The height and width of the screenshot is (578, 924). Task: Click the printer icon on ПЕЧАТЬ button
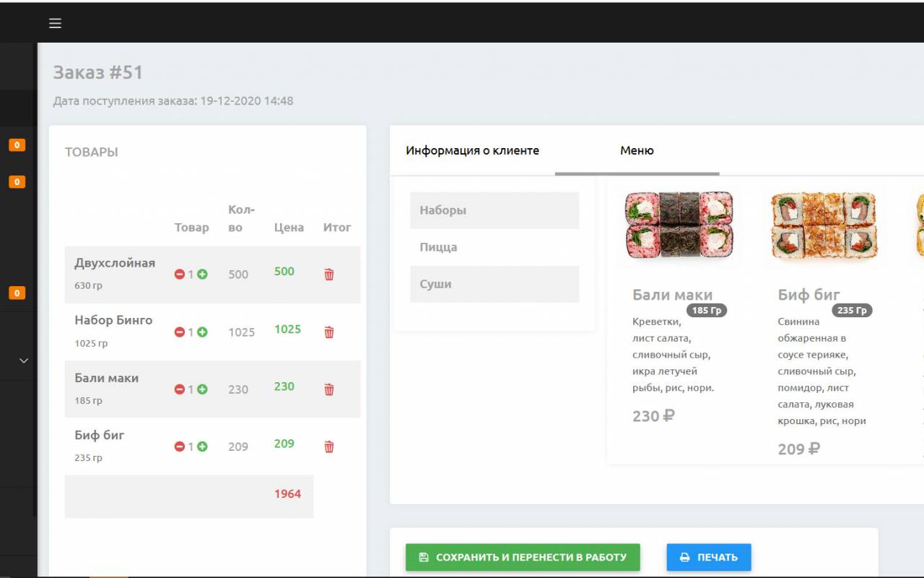click(684, 557)
